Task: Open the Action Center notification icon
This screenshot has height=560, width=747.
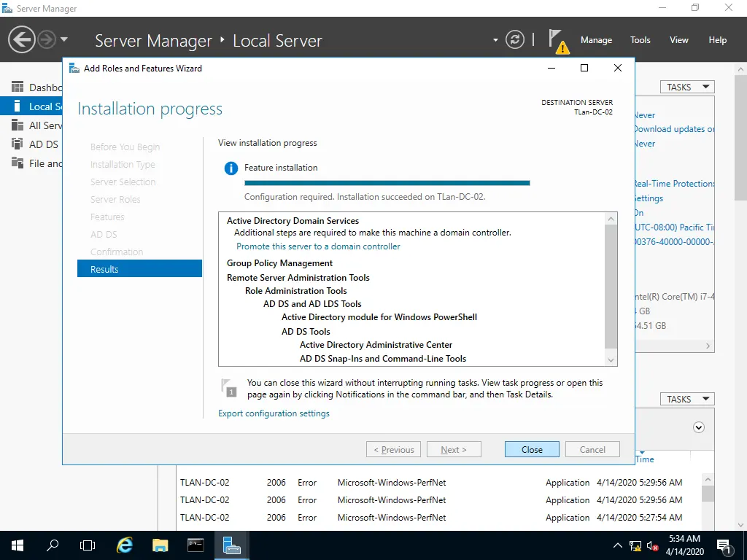Action: click(x=724, y=545)
